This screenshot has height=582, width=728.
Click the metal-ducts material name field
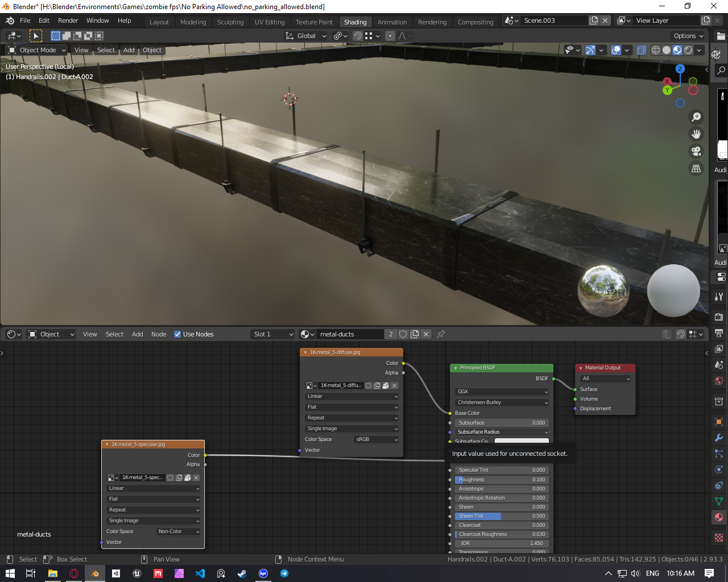[x=350, y=334]
